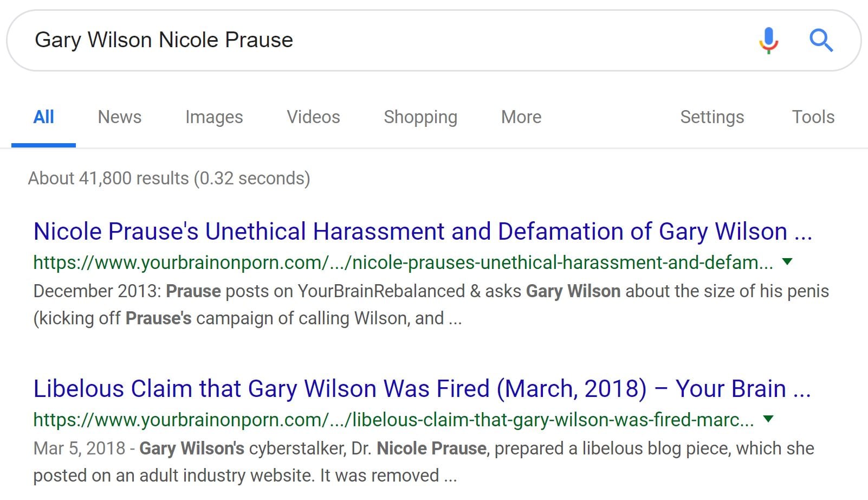Open the Tools search options
Viewport: 868px width, 500px height.
[813, 117]
